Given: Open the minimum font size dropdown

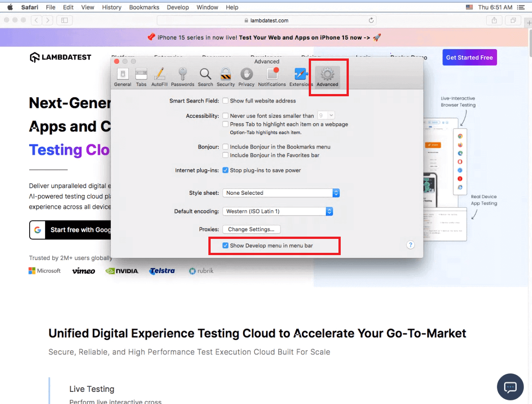Looking at the screenshot, I should (x=326, y=116).
